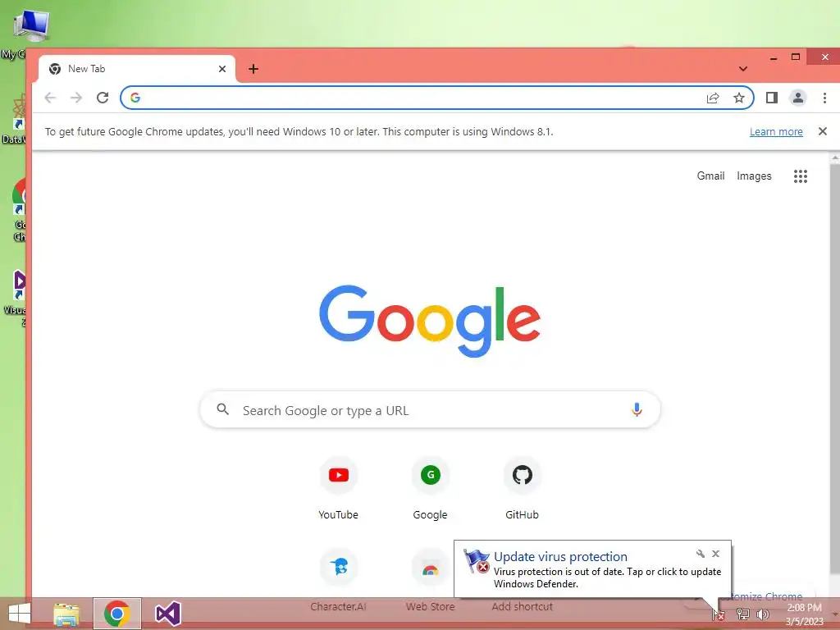Expand the tab search chevron

(x=742, y=69)
